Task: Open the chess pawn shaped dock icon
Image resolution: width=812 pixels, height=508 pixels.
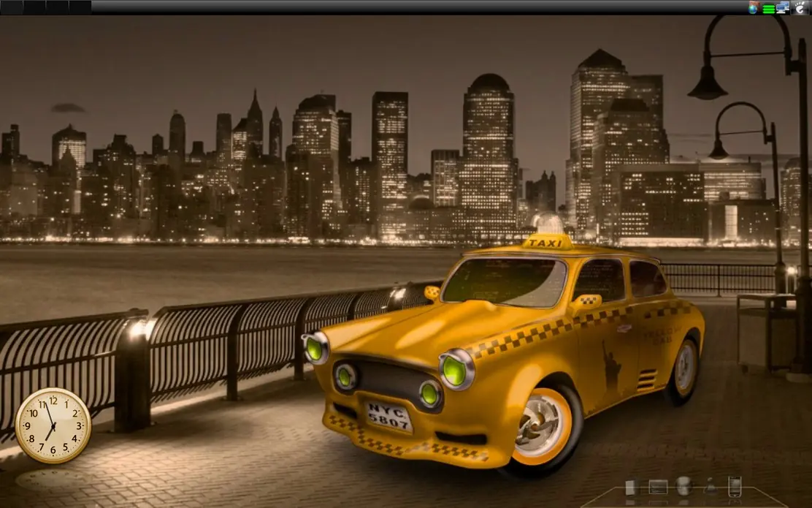Action: click(x=710, y=486)
